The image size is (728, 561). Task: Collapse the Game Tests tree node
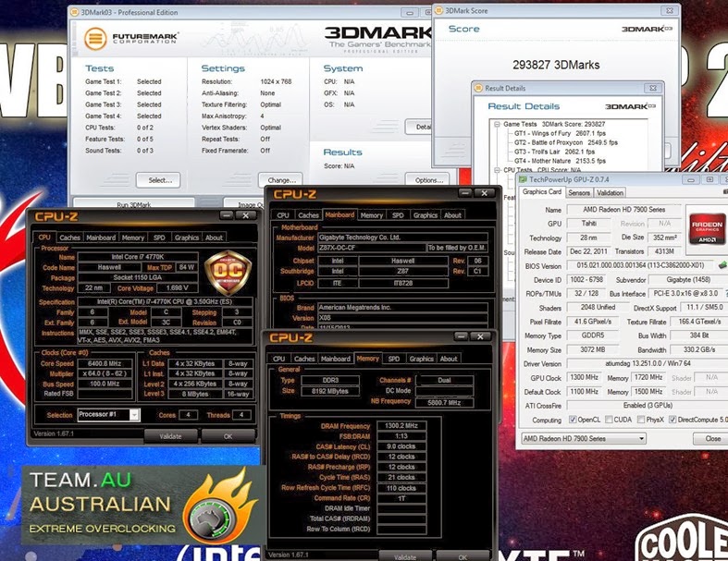click(497, 125)
